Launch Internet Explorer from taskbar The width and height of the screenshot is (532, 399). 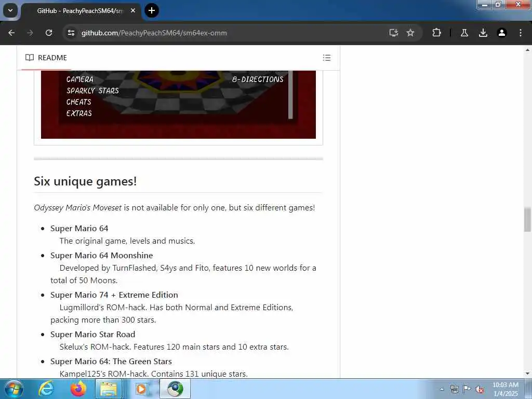(x=46, y=389)
